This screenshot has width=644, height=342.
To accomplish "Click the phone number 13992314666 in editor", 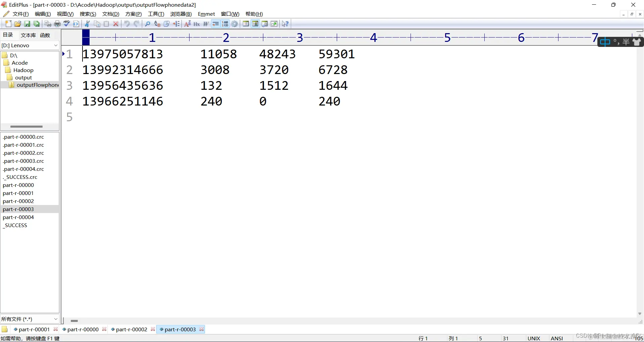I will pos(123,70).
